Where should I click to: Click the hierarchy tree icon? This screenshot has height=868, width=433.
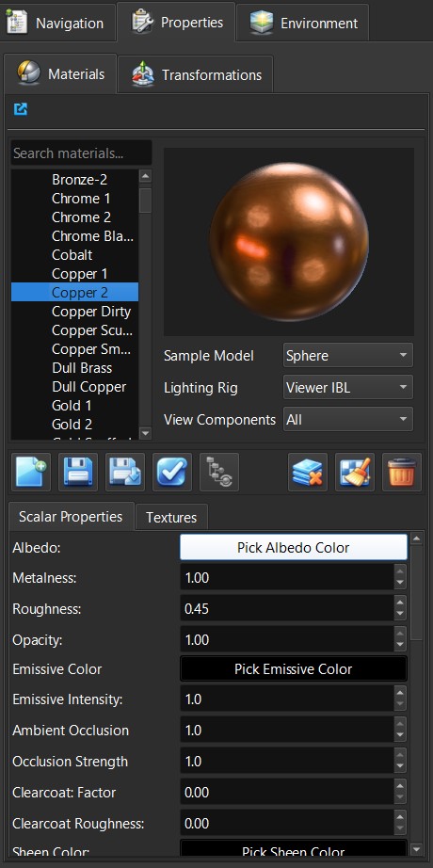coord(219,473)
